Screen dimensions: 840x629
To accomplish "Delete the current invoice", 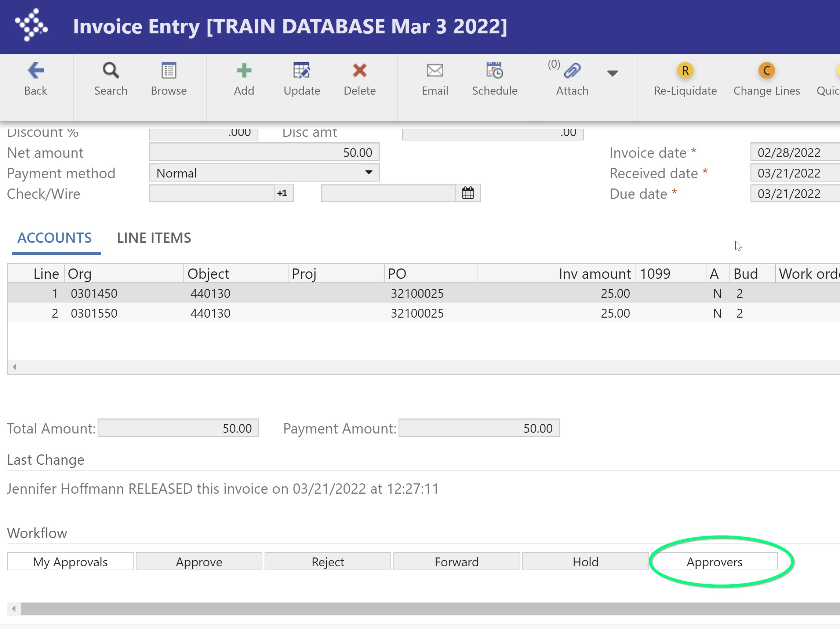I will coord(359,71).
